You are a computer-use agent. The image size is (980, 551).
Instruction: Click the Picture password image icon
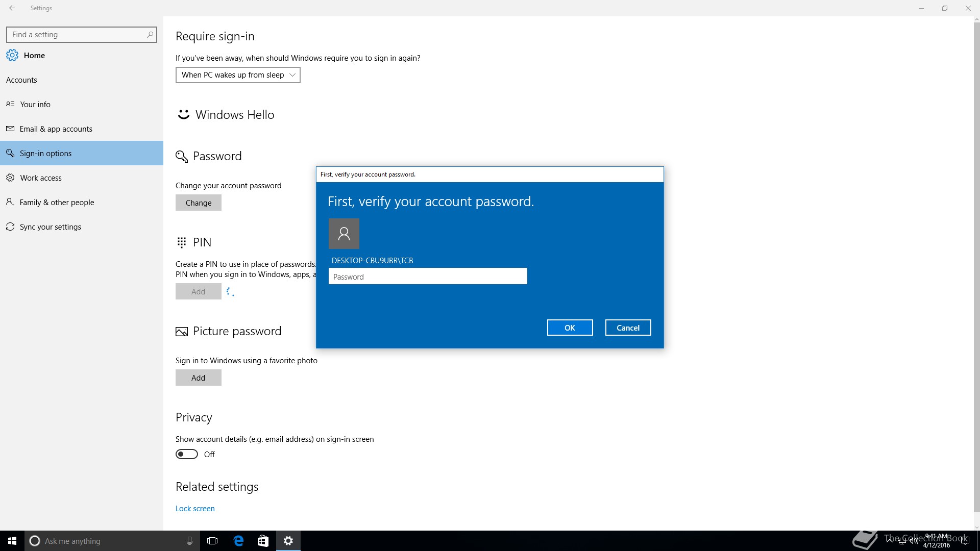tap(182, 332)
